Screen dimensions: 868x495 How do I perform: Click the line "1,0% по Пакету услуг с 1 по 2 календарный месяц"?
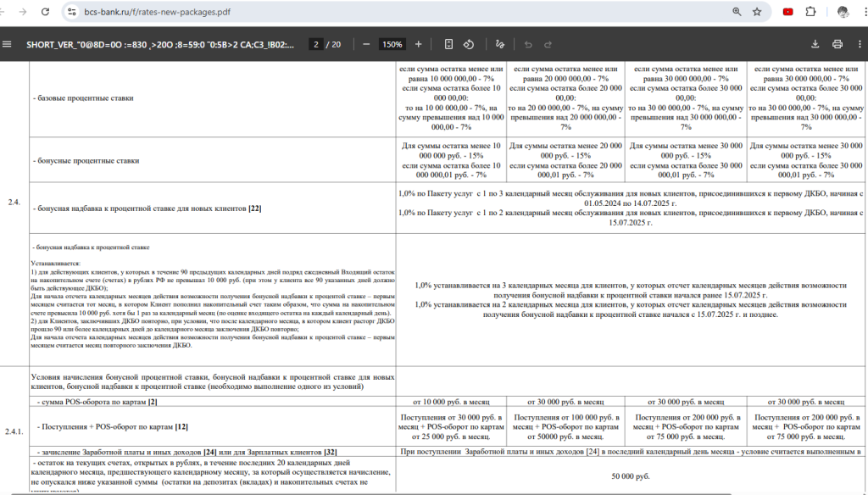[x=631, y=217]
